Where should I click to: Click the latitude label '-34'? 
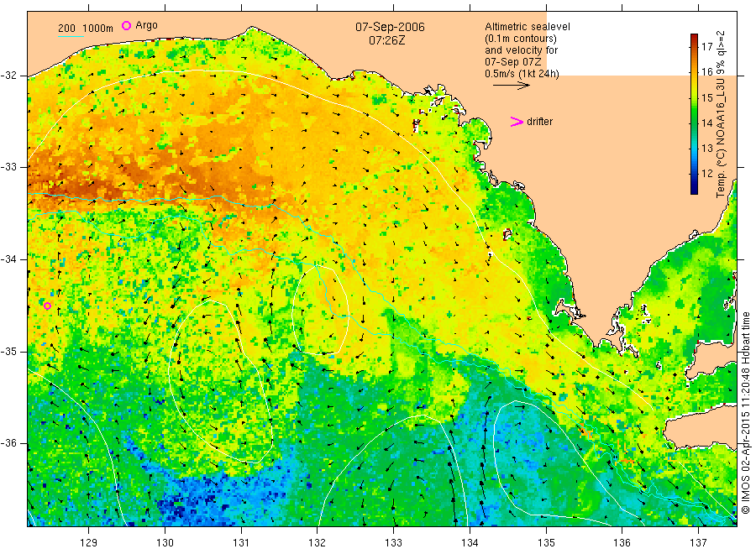tap(8, 259)
